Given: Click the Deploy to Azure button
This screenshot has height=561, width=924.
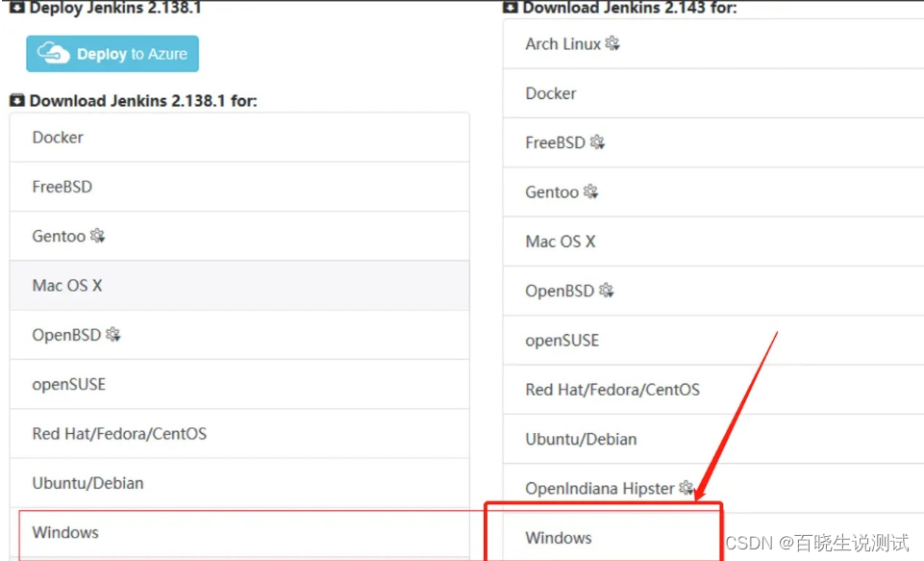Looking at the screenshot, I should point(112,54).
